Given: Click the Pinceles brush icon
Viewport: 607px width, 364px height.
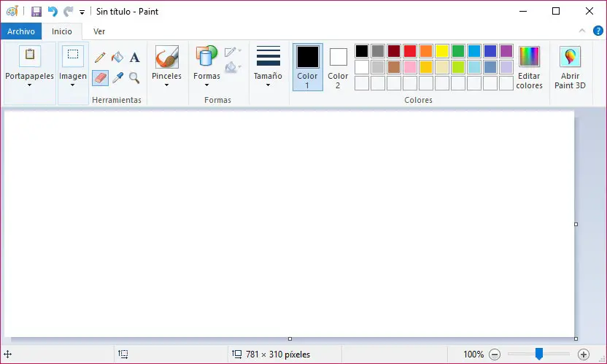Looking at the screenshot, I should pyautogui.click(x=167, y=57).
